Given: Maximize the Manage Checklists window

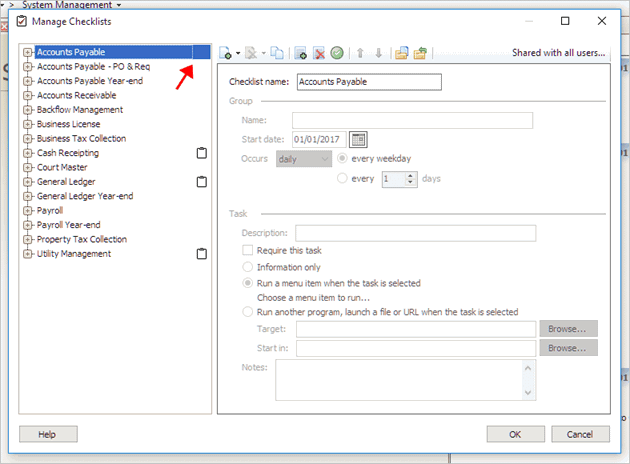Looking at the screenshot, I should [565, 21].
